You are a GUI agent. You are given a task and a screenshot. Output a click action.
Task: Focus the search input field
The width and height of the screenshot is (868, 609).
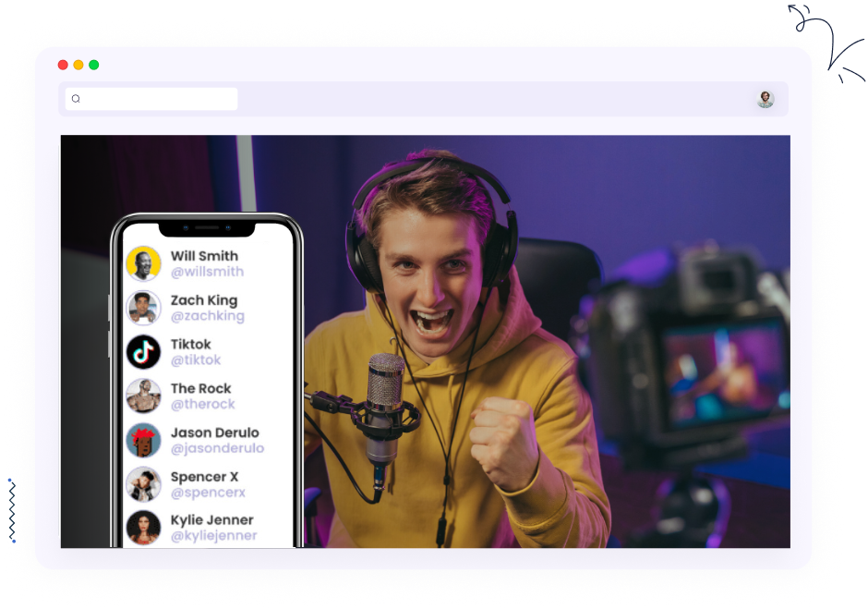[x=159, y=99]
